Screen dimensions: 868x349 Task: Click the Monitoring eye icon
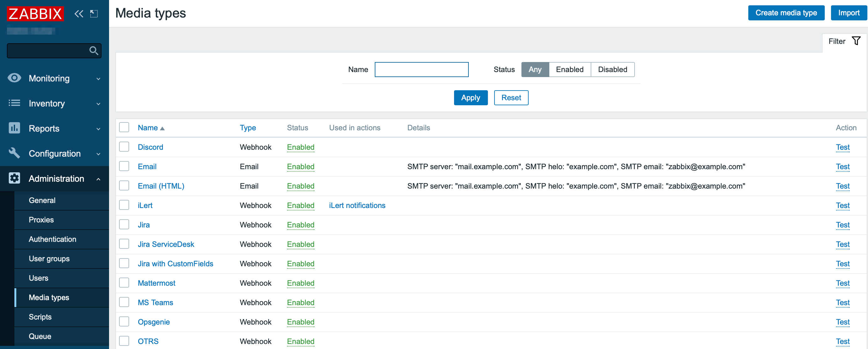[14, 78]
